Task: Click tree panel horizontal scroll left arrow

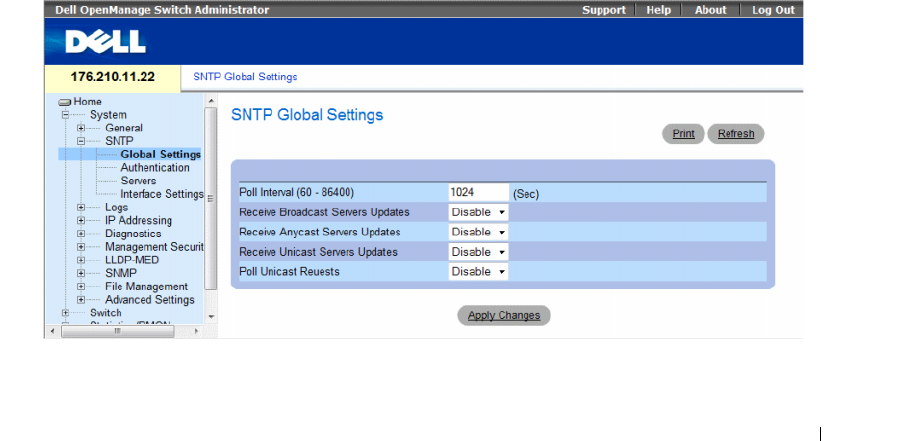Action: pyautogui.click(x=52, y=331)
